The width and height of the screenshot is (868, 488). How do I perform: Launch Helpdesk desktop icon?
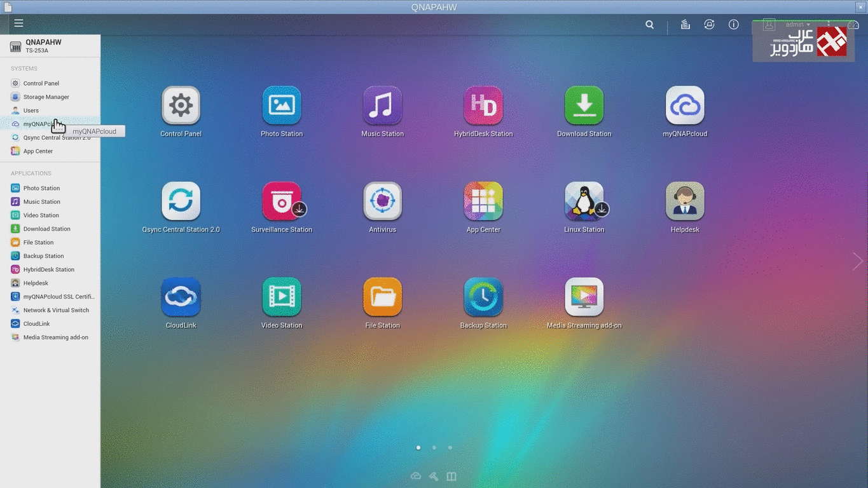(x=685, y=201)
